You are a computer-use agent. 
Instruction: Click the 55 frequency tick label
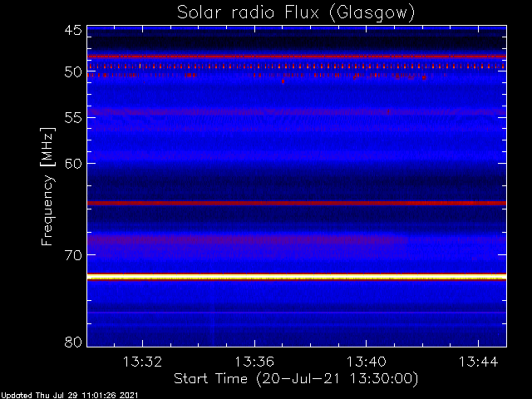click(x=73, y=118)
